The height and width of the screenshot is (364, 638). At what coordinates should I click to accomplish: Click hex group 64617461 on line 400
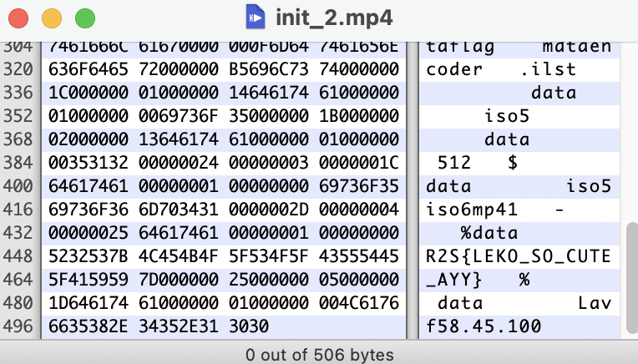(89, 185)
